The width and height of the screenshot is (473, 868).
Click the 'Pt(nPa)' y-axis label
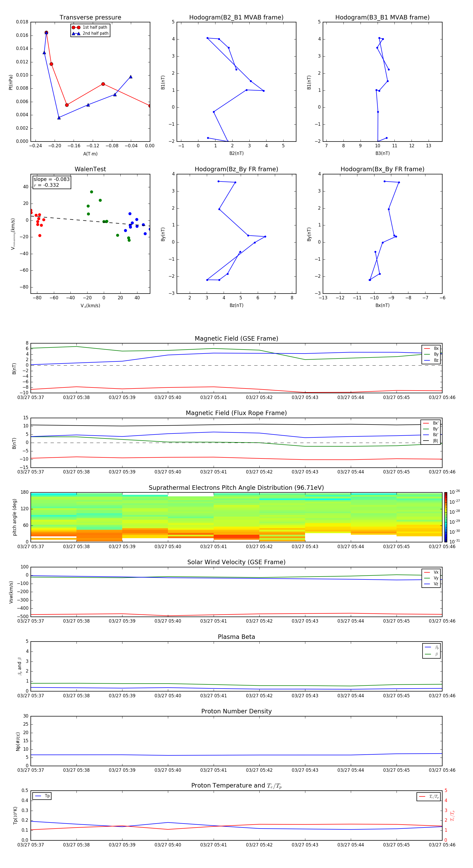pyautogui.click(x=11, y=82)
